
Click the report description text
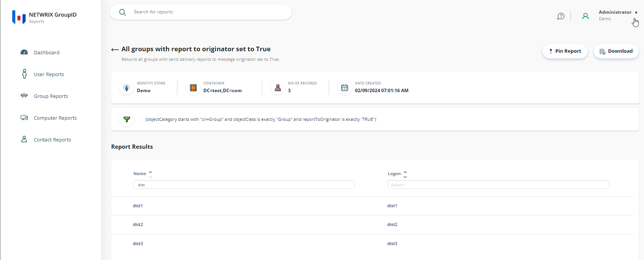[x=201, y=59]
